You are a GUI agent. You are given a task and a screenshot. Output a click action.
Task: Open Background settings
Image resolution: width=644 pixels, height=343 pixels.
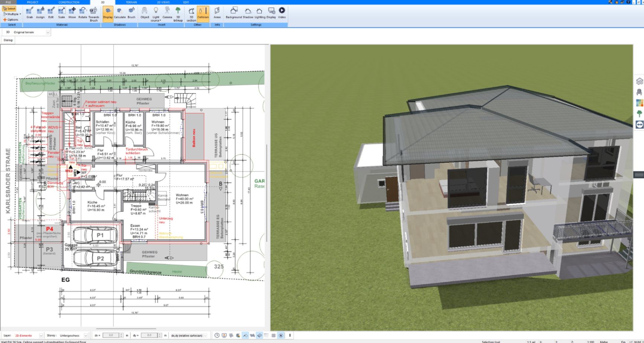(x=234, y=13)
